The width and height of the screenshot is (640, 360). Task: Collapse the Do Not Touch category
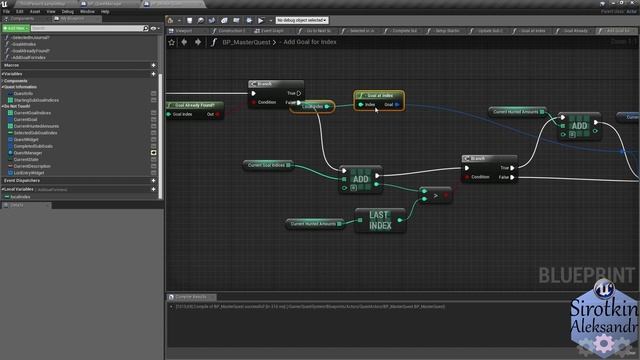click(x=2, y=106)
